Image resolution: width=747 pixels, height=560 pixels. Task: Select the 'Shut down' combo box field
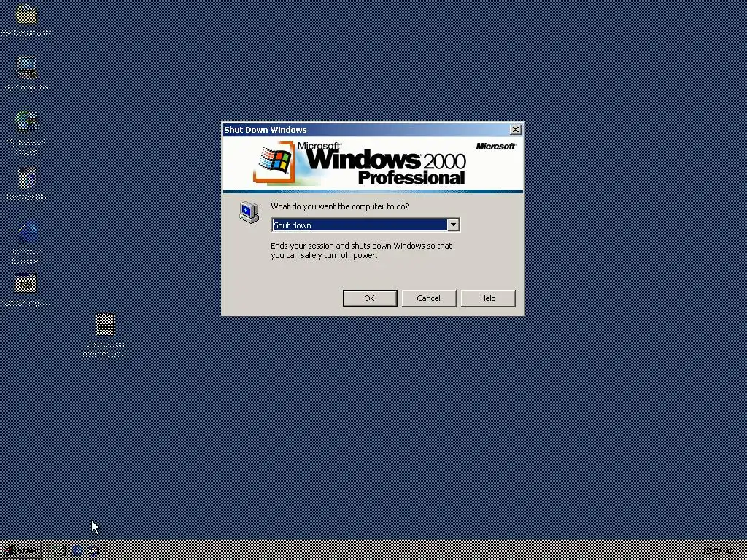click(365, 225)
